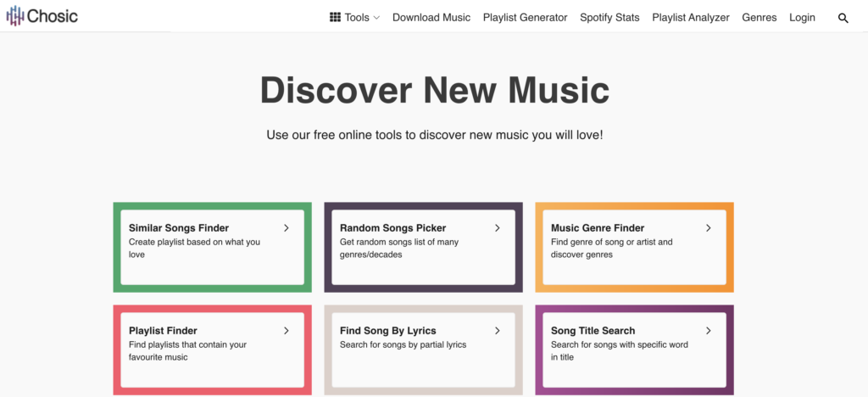Open Music Genre Finder title link
Viewport: 868px width, 397px height.
(x=598, y=227)
